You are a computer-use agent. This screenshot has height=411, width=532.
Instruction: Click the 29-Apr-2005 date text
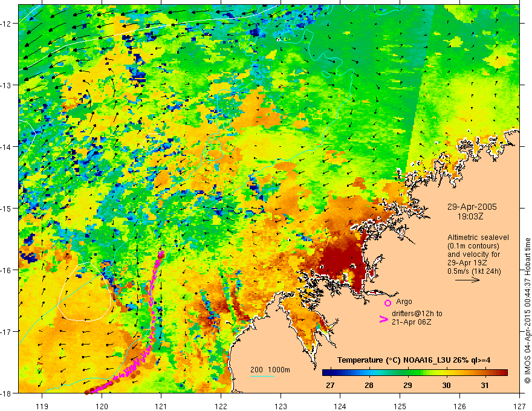[x=472, y=207]
